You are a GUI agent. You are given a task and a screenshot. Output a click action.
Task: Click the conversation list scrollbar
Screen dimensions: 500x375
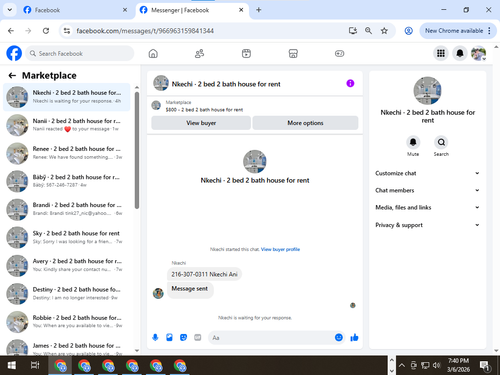(137, 150)
